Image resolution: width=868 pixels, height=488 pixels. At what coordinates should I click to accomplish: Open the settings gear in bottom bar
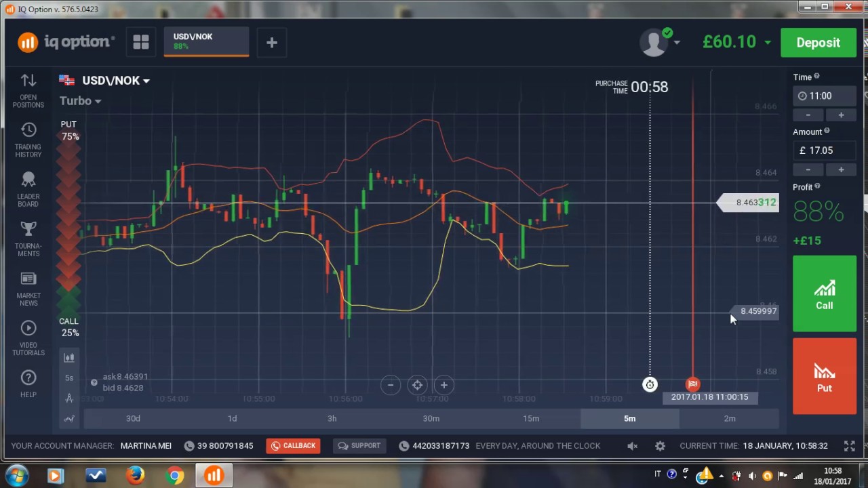[x=660, y=446]
